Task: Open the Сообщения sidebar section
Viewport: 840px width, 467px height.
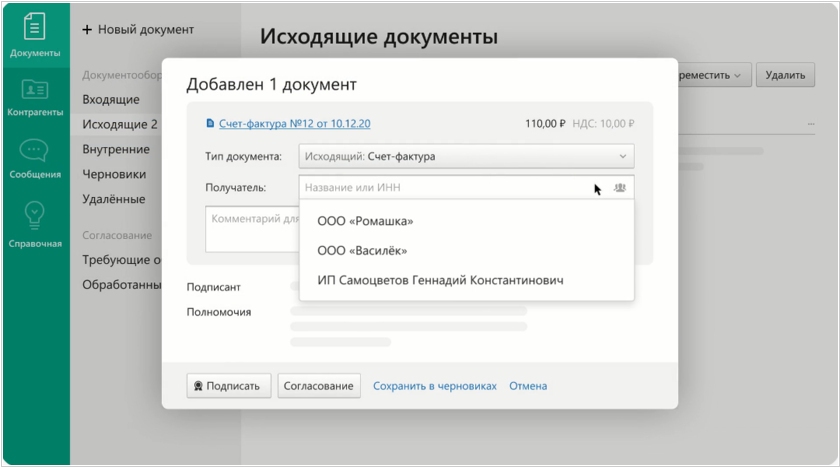Action: 35,158
